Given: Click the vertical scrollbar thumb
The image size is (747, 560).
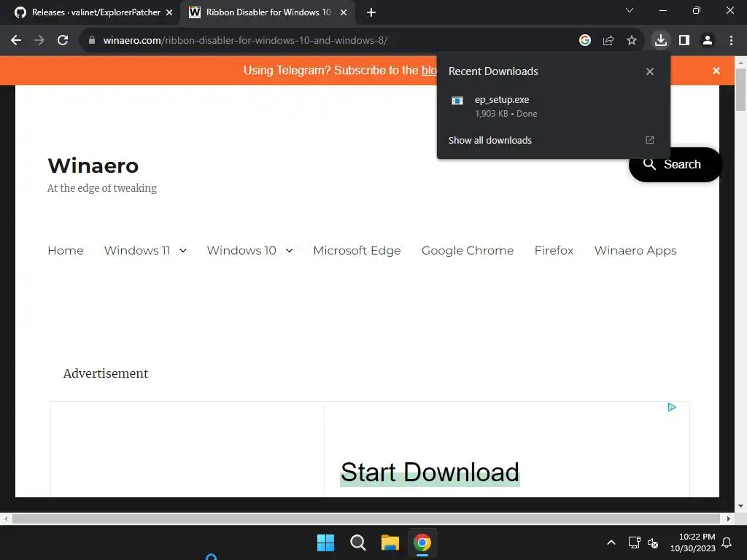Looking at the screenshot, I should click(741, 89).
